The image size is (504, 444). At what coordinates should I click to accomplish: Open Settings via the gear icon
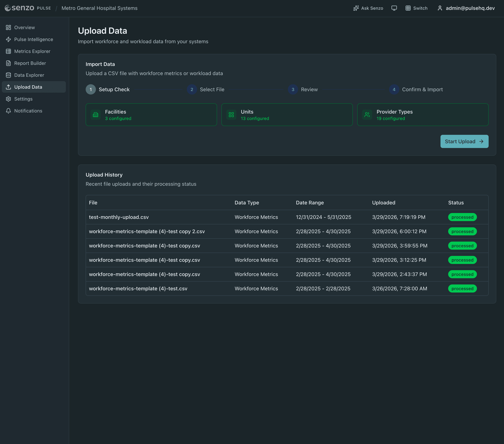click(8, 99)
